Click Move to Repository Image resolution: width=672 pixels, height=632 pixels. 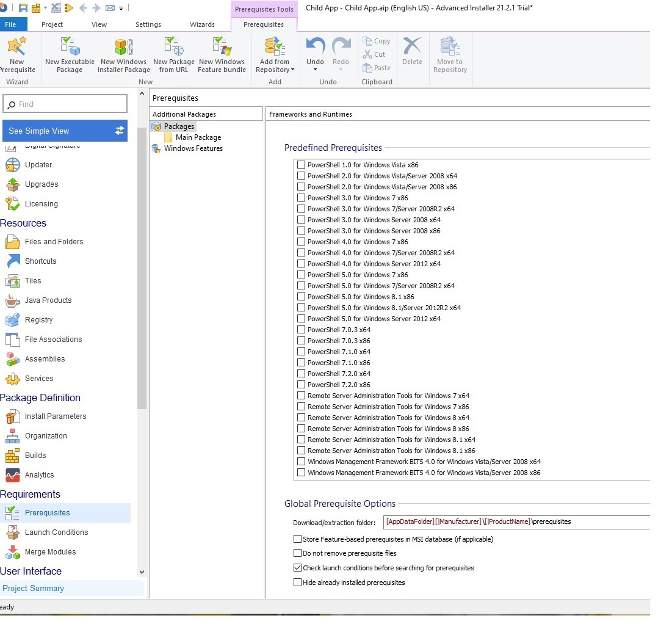tap(450, 55)
